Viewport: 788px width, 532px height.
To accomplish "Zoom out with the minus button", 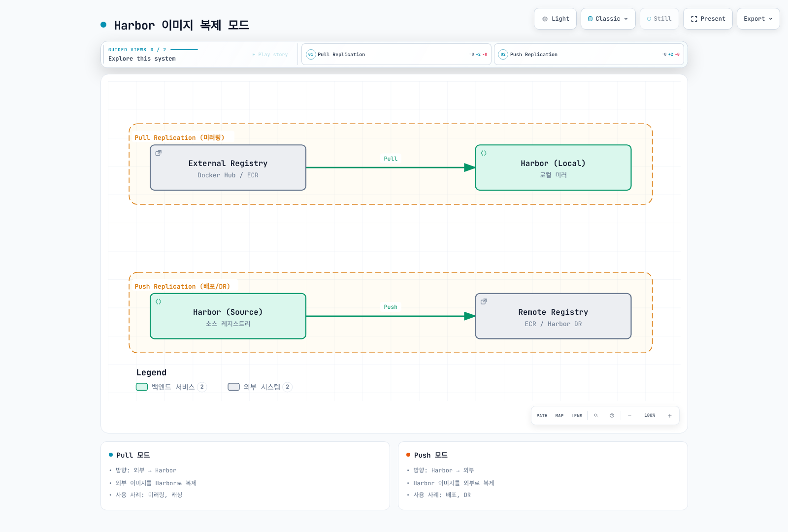I will click(629, 416).
